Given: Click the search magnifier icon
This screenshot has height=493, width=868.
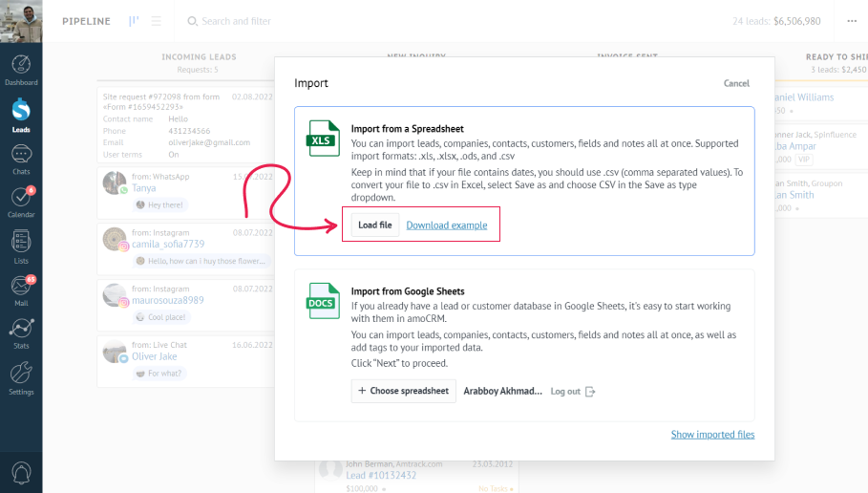Looking at the screenshot, I should click(192, 21).
